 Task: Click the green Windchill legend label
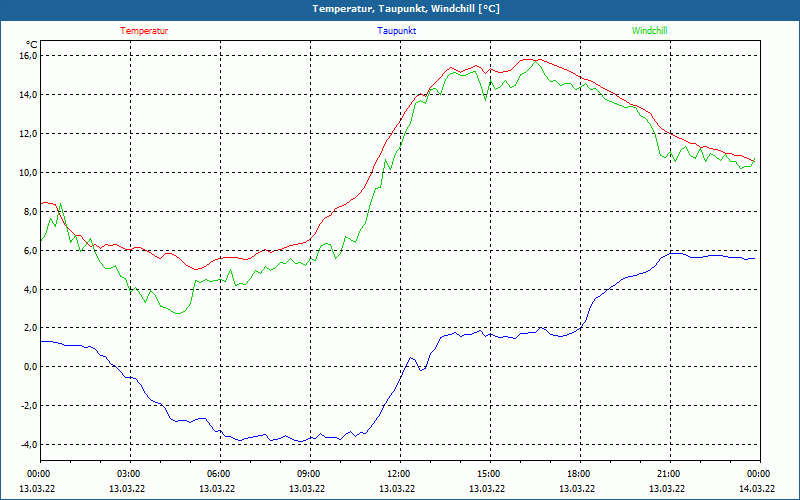pyautogui.click(x=649, y=31)
